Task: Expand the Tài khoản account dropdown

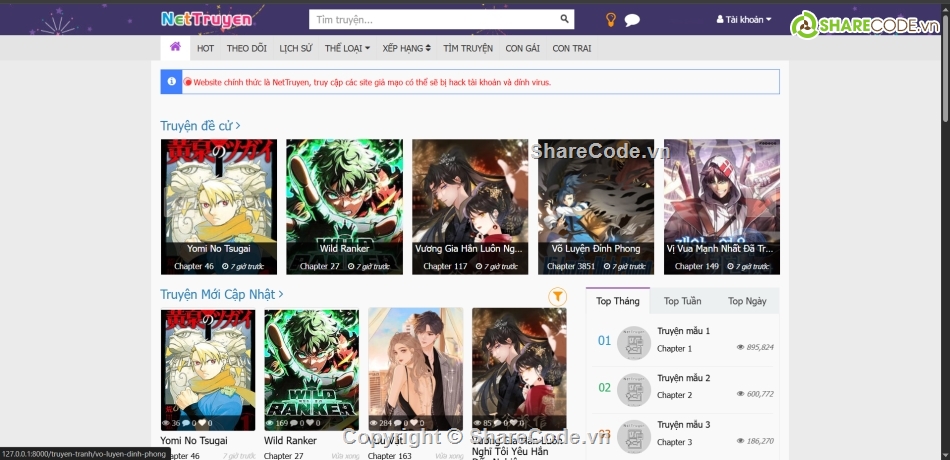Action: 744,19
